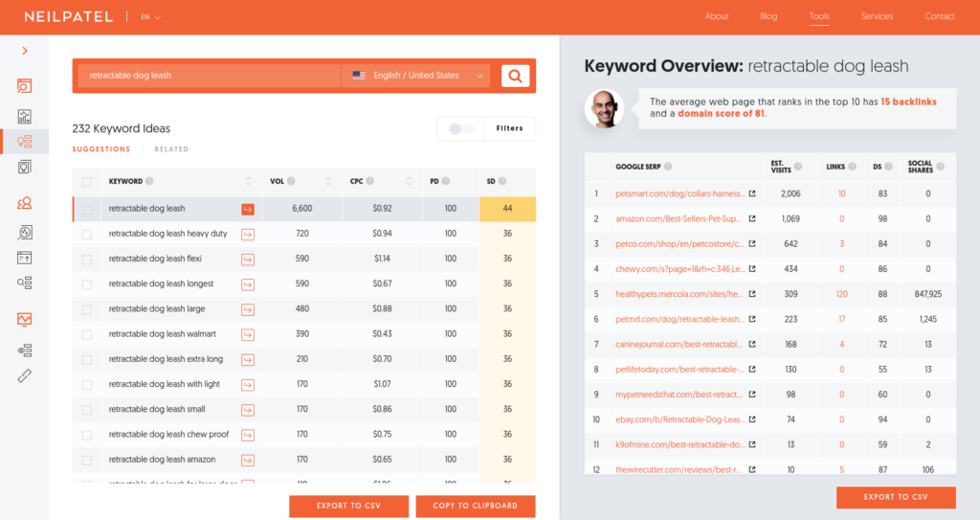Open the eye-with-list icon in sidebar
The width and height of the screenshot is (980, 520).
[x=24, y=350]
